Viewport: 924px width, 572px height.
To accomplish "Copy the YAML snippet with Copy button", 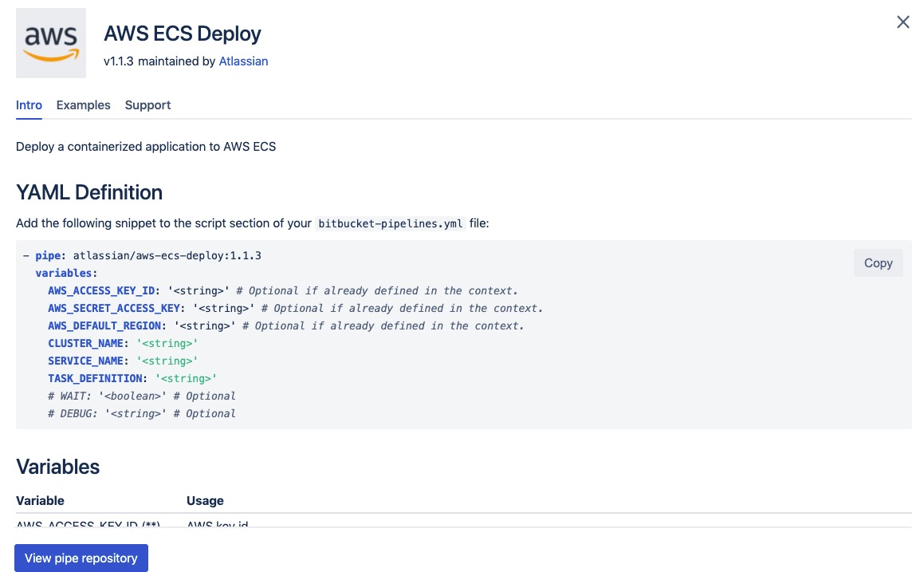I will point(878,263).
